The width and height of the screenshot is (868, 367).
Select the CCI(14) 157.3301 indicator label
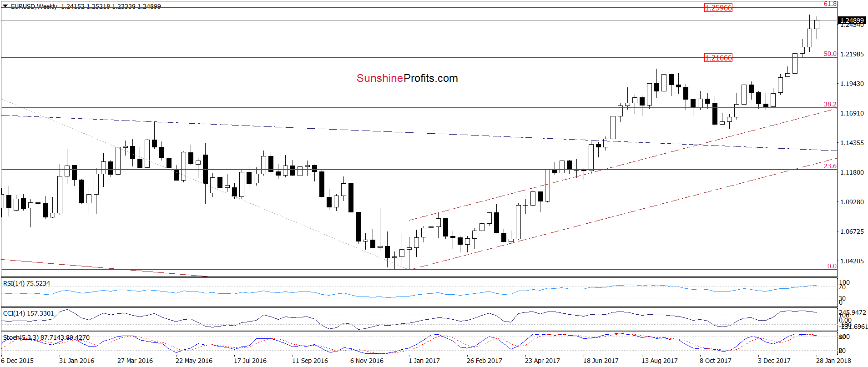[28, 313]
